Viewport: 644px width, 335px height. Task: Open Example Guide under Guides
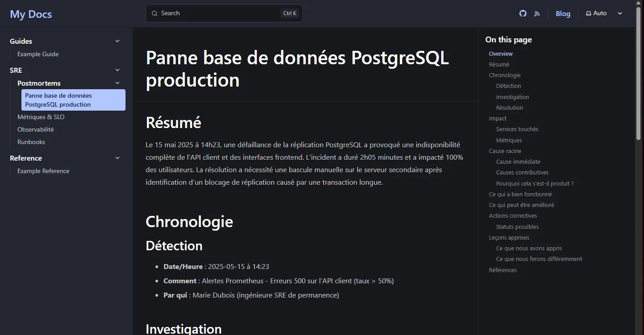point(38,54)
